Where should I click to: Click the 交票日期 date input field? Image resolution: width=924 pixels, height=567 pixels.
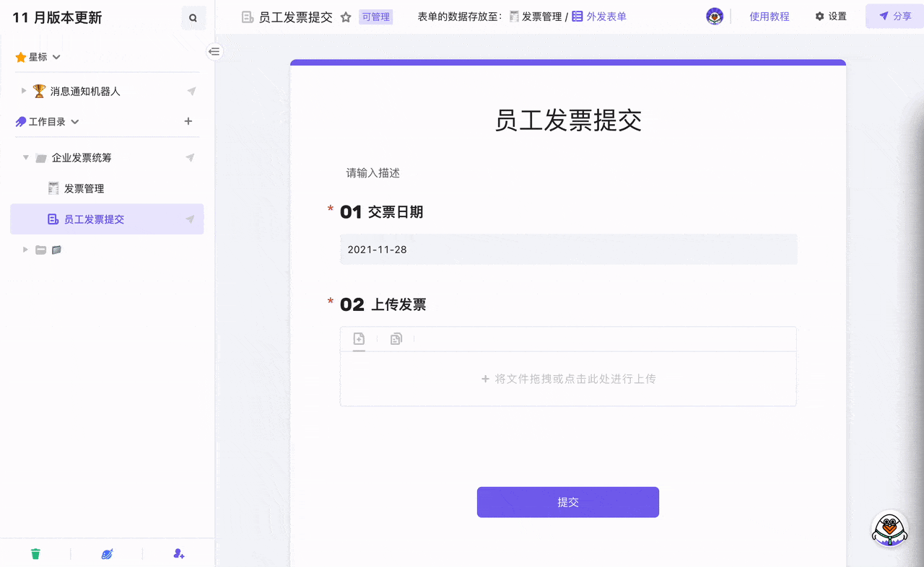click(568, 250)
